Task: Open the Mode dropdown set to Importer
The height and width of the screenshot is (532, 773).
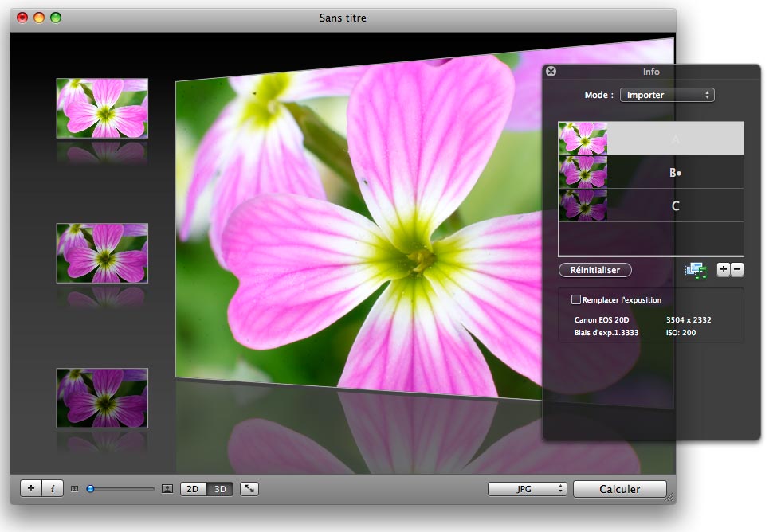Action: click(x=667, y=95)
